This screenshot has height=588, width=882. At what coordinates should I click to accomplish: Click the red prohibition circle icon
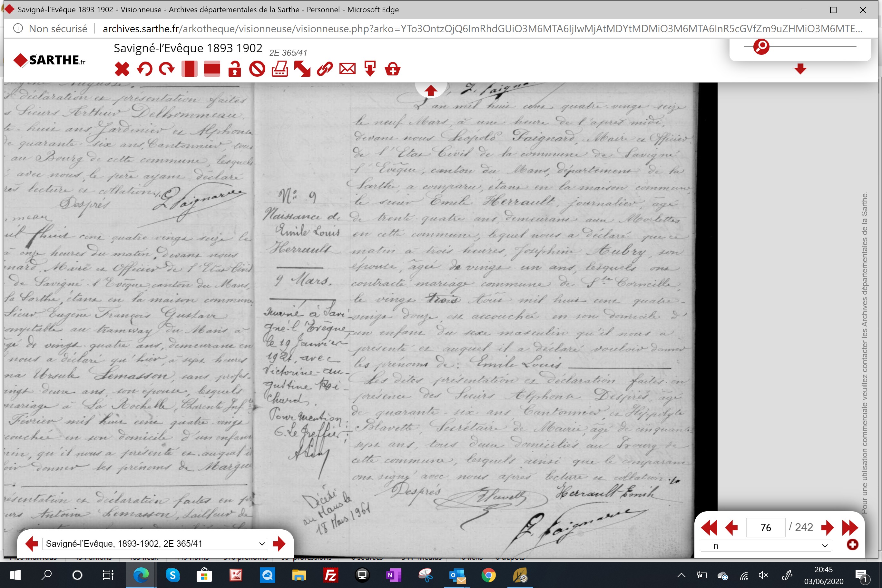257,69
